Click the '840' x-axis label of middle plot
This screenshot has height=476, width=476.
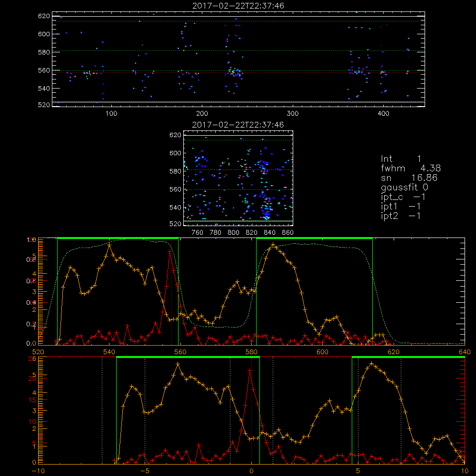coord(269,233)
